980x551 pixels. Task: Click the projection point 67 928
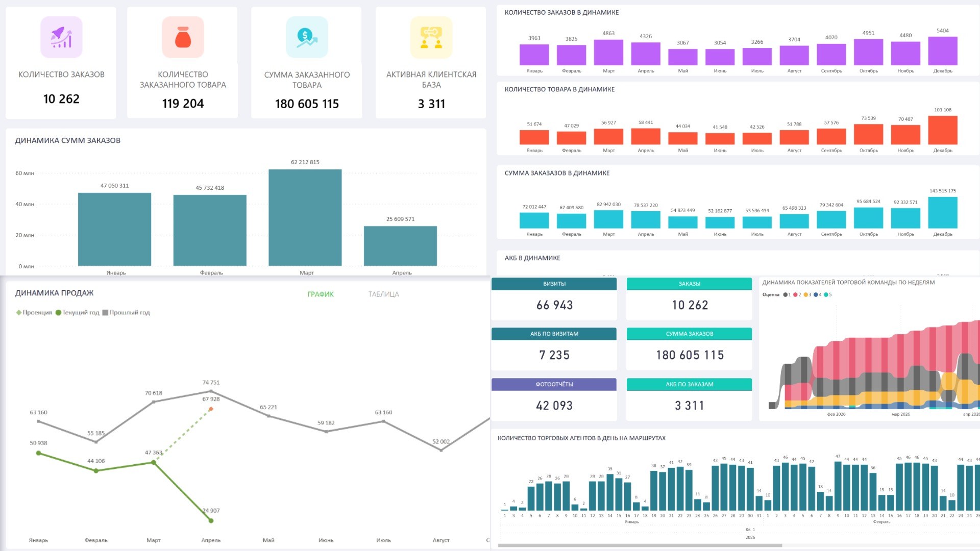[211, 409]
